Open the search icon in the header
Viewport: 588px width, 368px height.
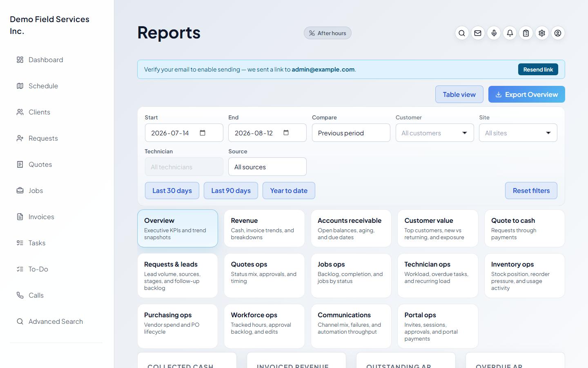pyautogui.click(x=462, y=33)
